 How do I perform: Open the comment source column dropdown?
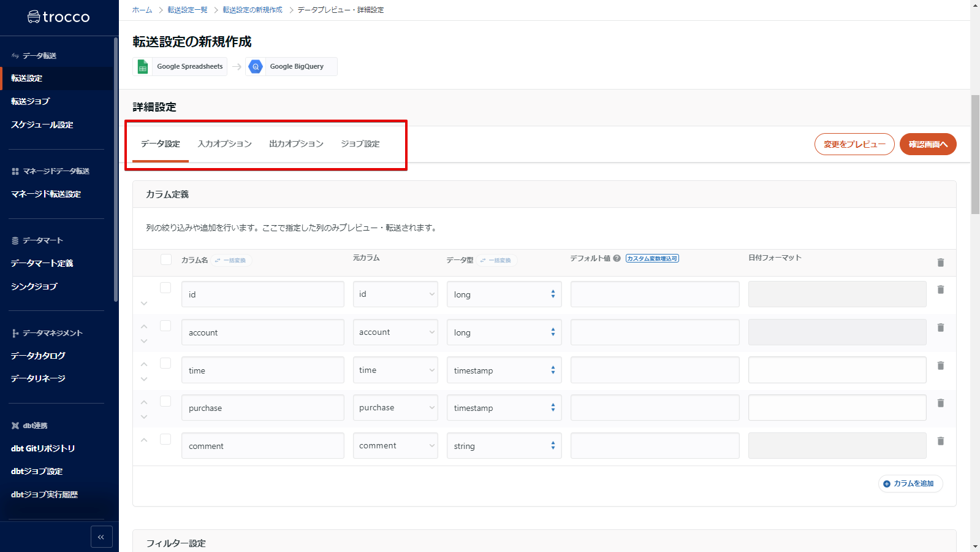point(395,446)
